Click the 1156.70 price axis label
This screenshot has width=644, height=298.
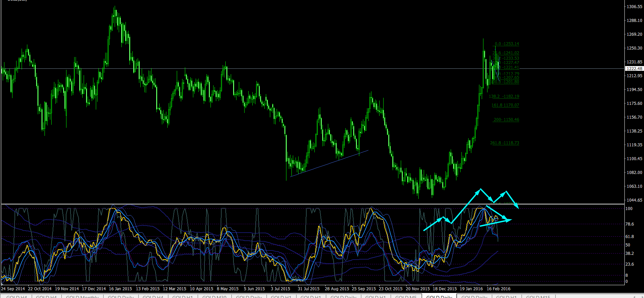tap(634, 117)
